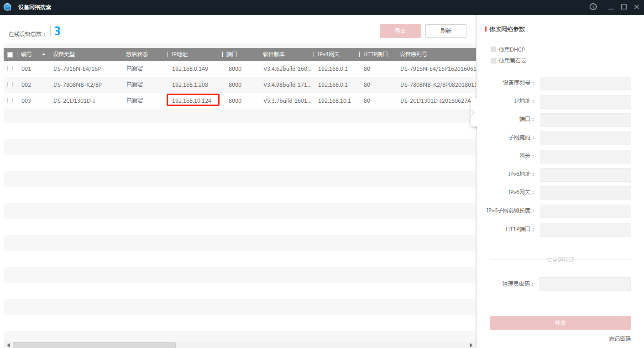Tick the select-all checkbox in table header
This screenshot has height=348, width=644.
coord(10,55)
